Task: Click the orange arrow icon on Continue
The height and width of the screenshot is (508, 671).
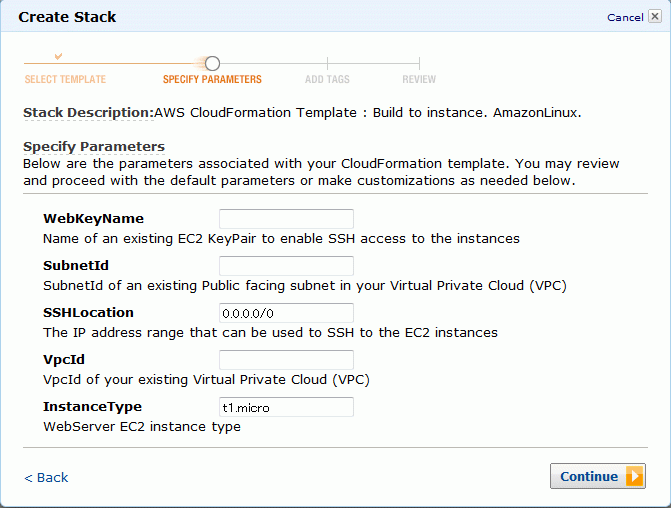Action: click(x=635, y=476)
